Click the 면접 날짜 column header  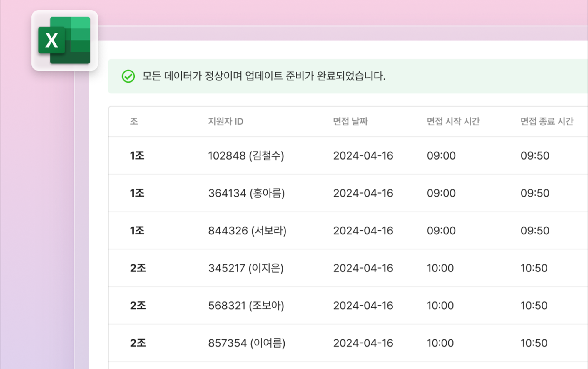350,121
